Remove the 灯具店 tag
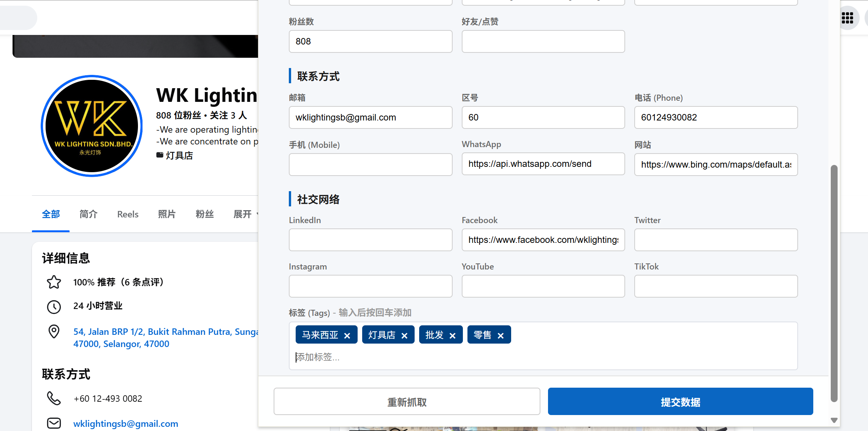The height and width of the screenshot is (431, 868). [404, 336]
